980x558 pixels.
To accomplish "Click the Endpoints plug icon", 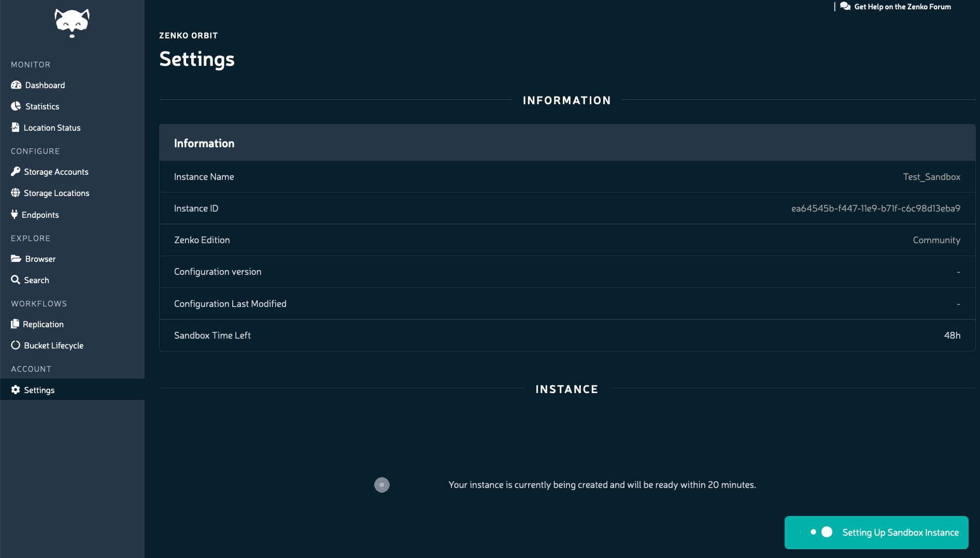I will click(x=15, y=215).
